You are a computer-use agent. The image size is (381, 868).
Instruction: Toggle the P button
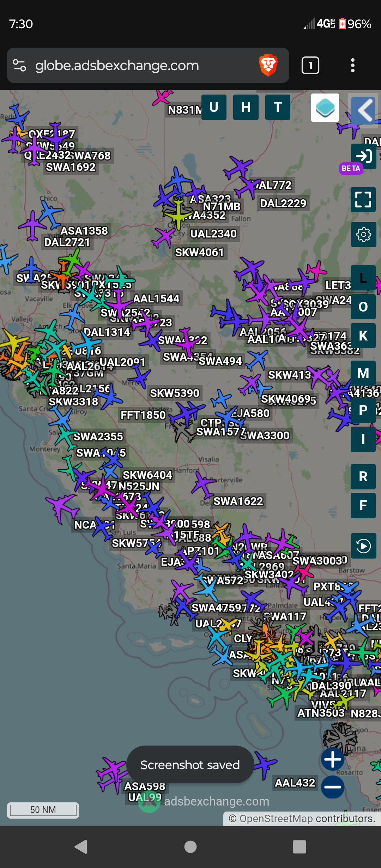click(x=363, y=410)
